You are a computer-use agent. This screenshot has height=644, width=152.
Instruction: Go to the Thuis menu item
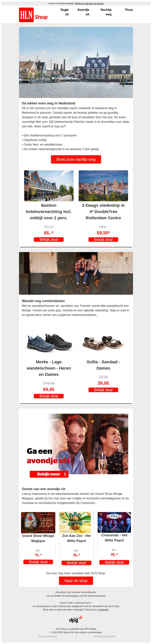point(129,10)
